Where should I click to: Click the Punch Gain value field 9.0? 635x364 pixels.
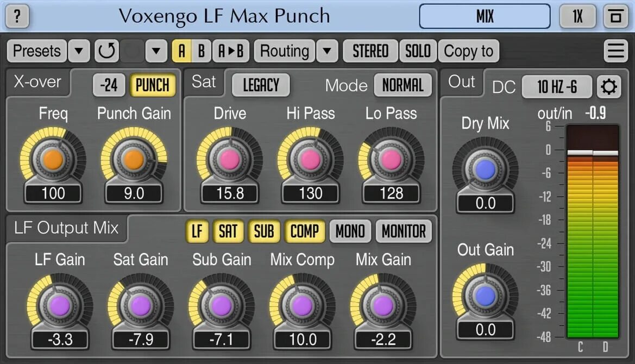click(134, 193)
